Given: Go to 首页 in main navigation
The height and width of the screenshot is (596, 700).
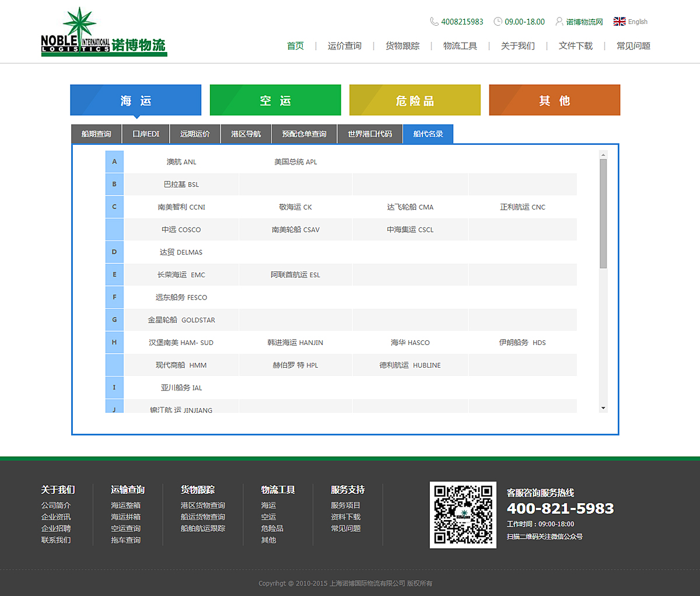Looking at the screenshot, I should click(x=295, y=46).
